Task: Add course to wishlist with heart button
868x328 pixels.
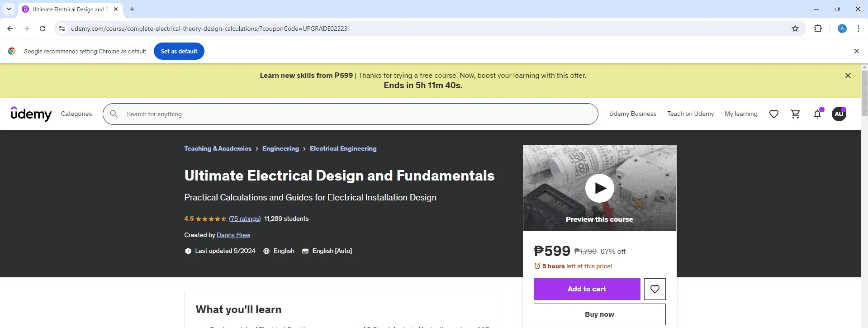Action: pyautogui.click(x=655, y=289)
